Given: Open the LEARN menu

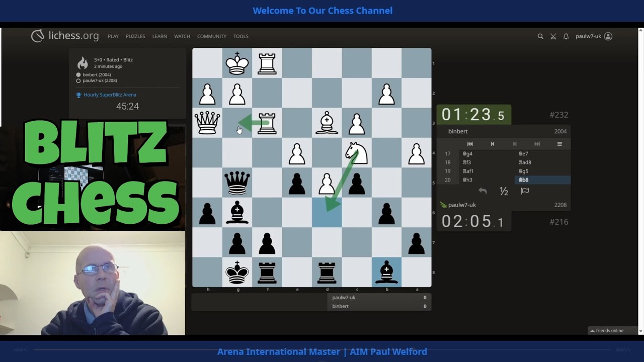Looking at the screenshot, I should [159, 36].
